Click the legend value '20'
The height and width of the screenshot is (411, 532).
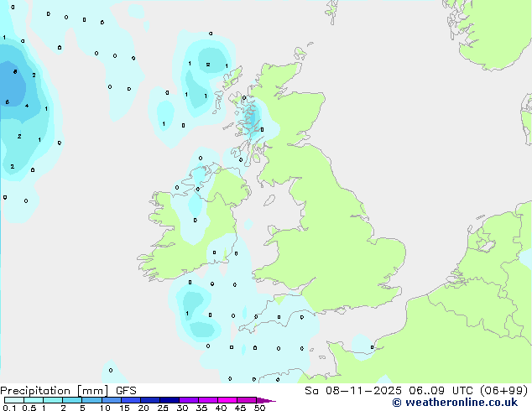point(143,408)
